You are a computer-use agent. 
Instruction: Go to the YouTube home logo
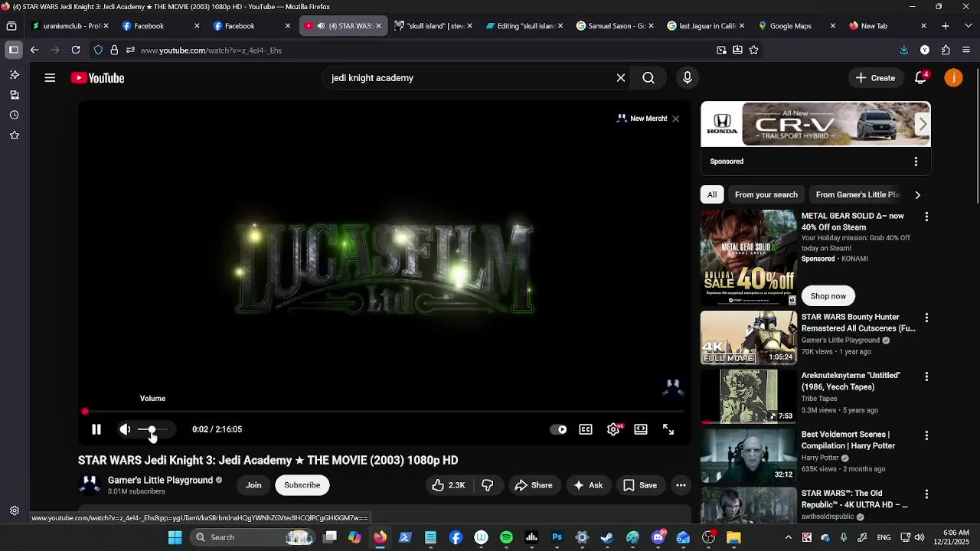(97, 78)
